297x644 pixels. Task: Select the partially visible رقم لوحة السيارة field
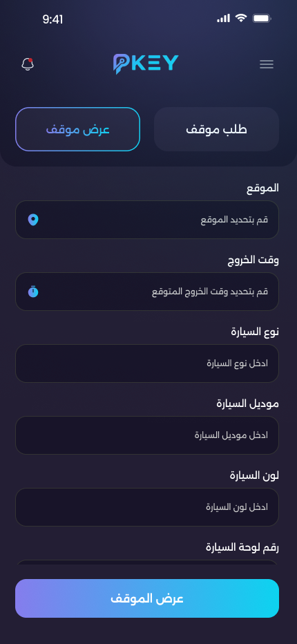[147, 562]
